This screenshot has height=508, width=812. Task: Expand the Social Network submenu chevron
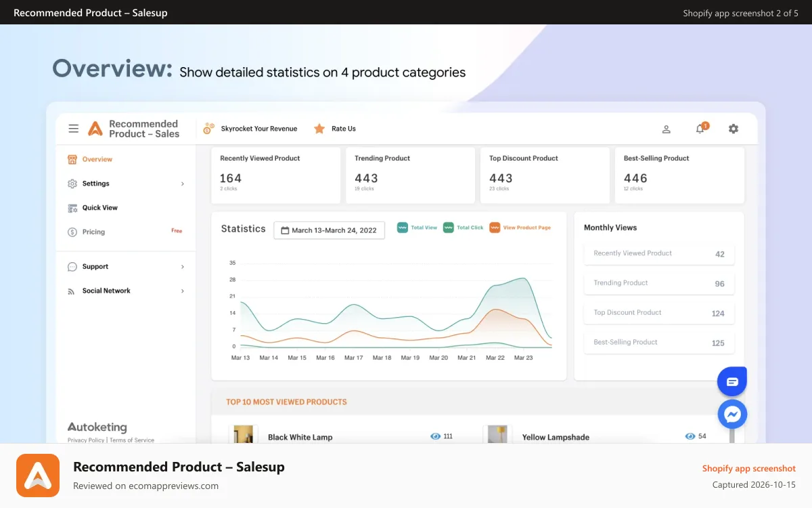pos(183,291)
